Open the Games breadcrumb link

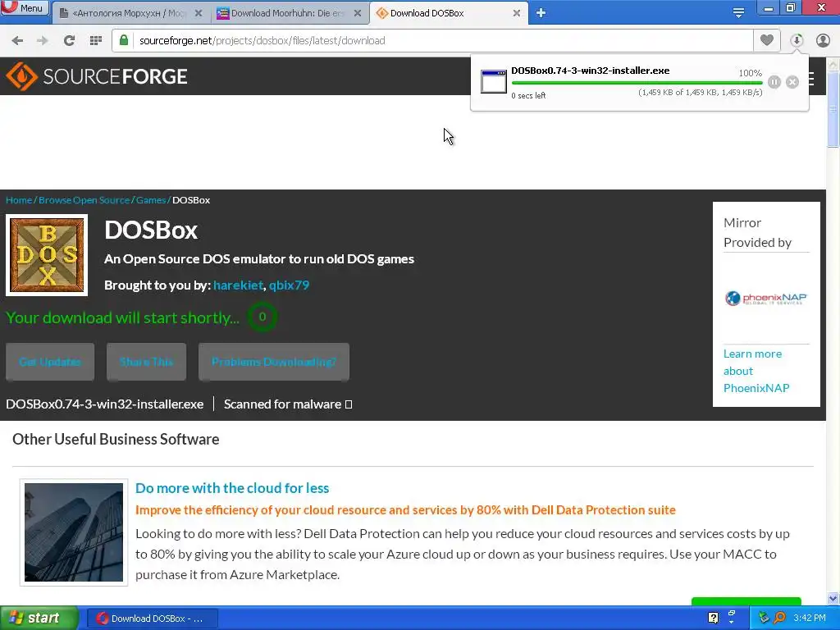click(151, 200)
